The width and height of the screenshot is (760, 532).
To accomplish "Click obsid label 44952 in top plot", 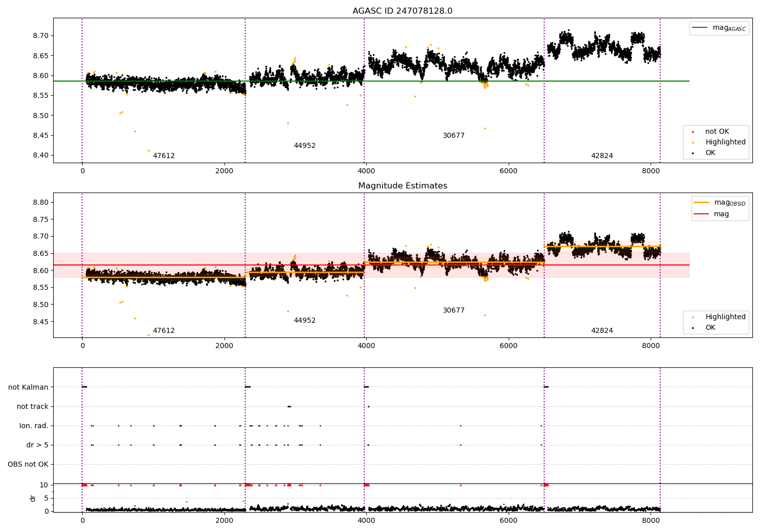I will pyautogui.click(x=305, y=146).
